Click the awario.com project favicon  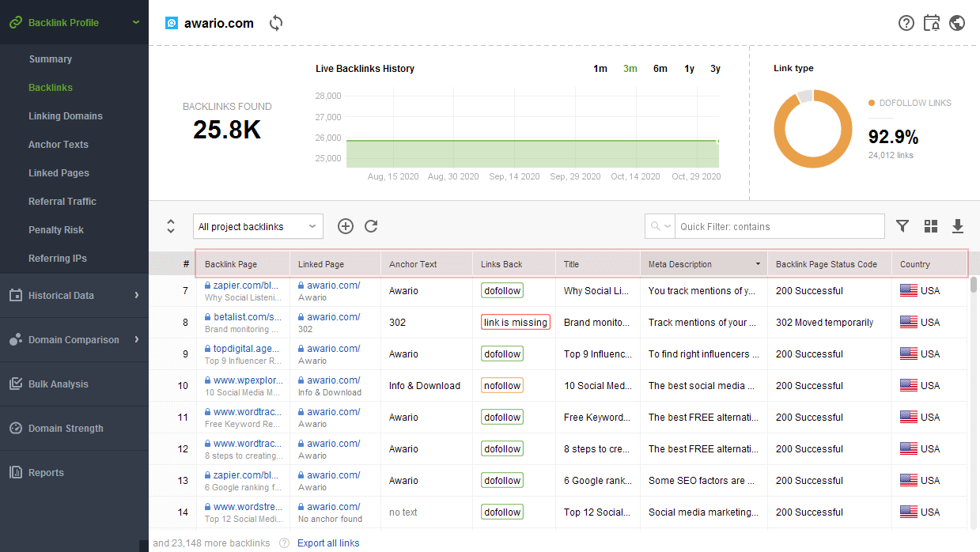point(172,23)
